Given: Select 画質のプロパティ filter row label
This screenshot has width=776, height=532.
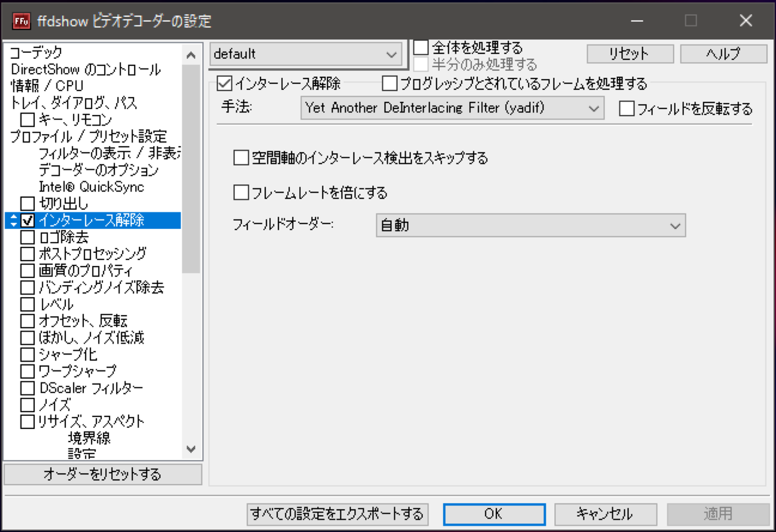Looking at the screenshot, I should [x=86, y=270].
